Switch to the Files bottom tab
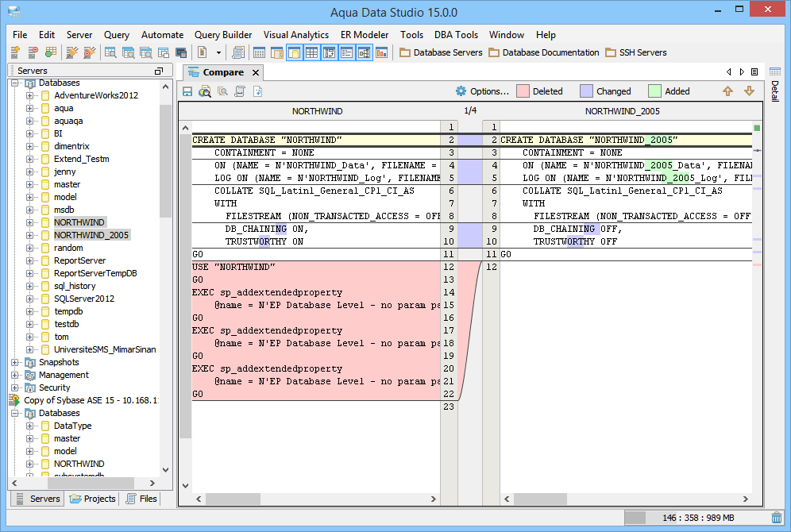 point(141,499)
